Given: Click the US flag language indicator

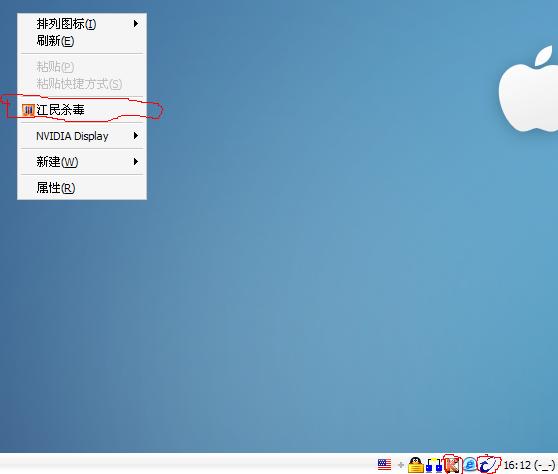Looking at the screenshot, I should (x=384, y=464).
